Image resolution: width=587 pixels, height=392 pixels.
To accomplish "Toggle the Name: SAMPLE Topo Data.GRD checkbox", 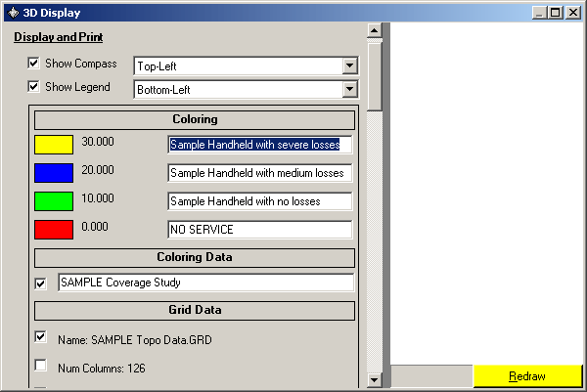I will click(x=40, y=336).
